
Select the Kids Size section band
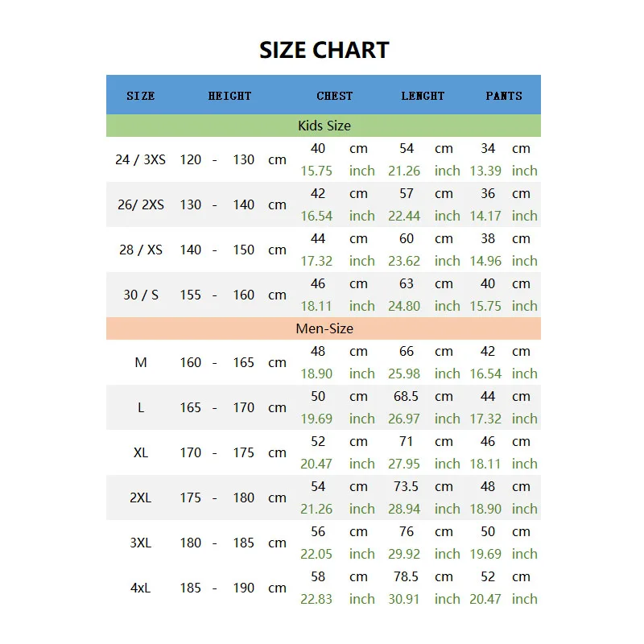(x=324, y=126)
